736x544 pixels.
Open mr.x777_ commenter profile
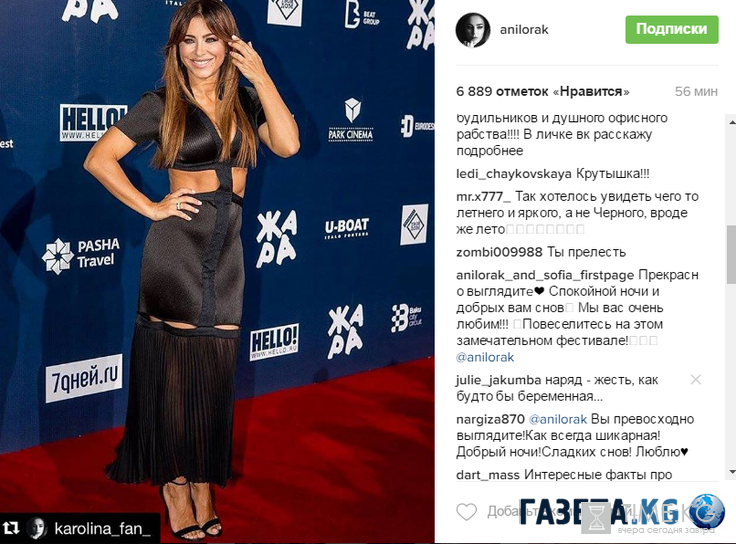483,196
